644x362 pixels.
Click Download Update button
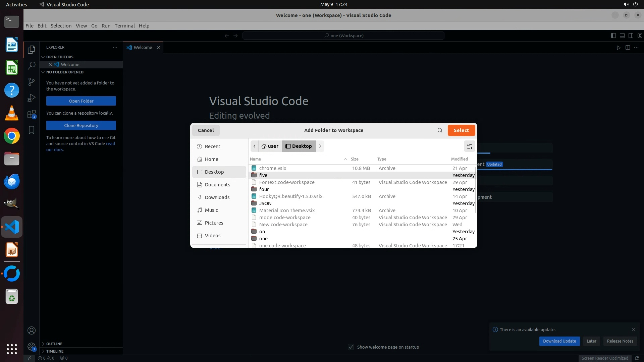coord(559,341)
